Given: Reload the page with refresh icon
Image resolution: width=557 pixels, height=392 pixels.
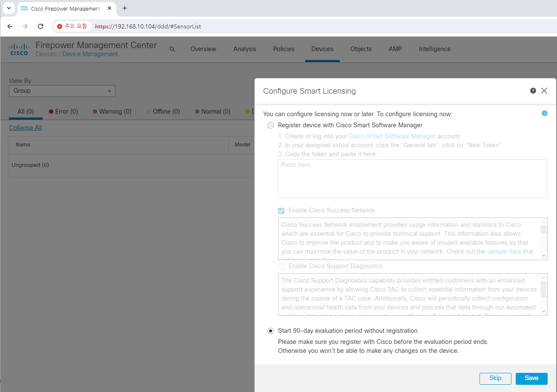Looking at the screenshot, I should click(40, 26).
